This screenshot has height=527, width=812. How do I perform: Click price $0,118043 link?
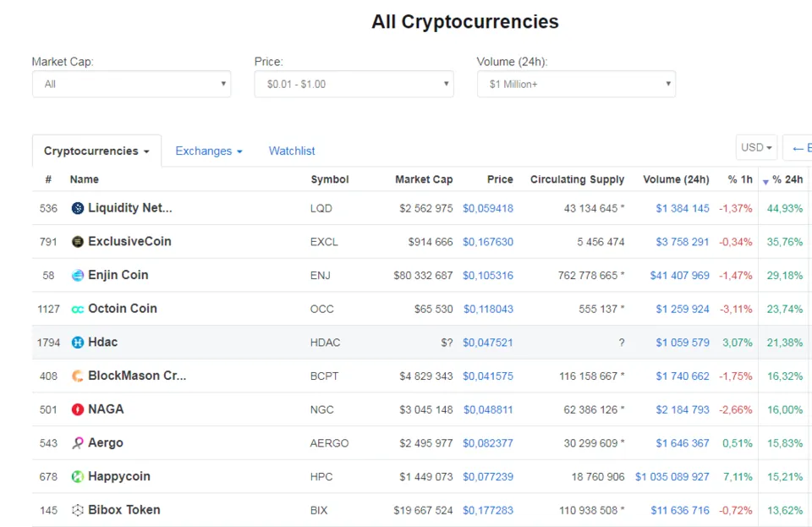coord(488,309)
